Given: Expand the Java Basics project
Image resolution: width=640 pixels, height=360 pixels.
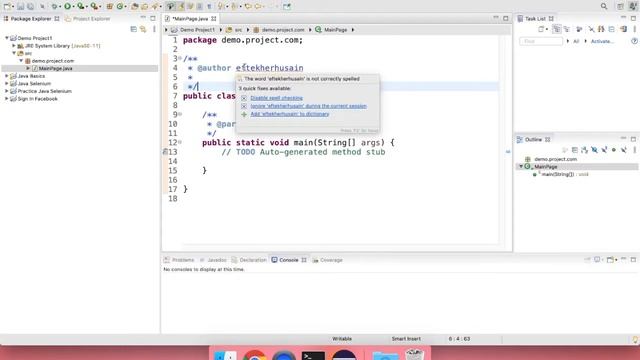Looking at the screenshot, I should [x=7, y=76].
